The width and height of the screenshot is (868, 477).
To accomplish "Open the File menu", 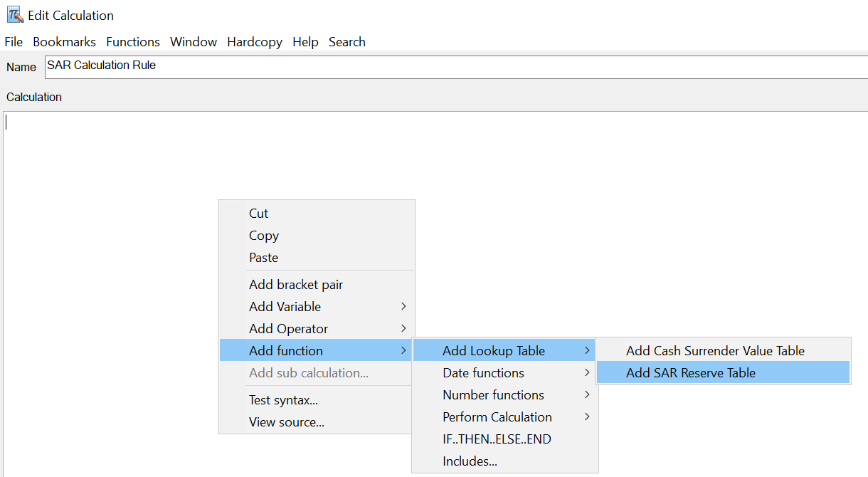I will 14,42.
